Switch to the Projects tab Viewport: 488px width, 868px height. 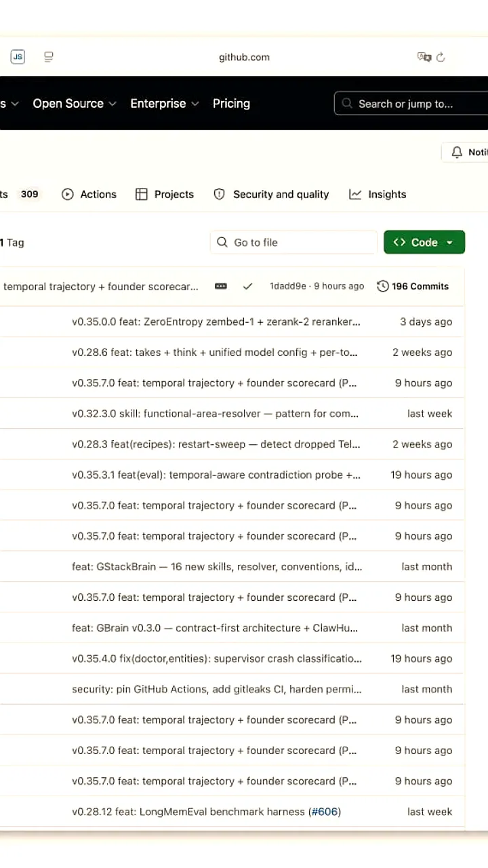pos(165,194)
